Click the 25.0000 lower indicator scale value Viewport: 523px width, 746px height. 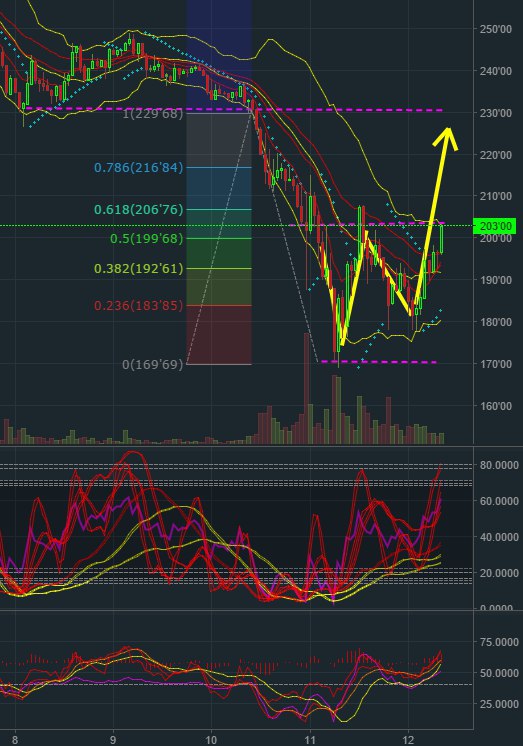click(x=499, y=704)
